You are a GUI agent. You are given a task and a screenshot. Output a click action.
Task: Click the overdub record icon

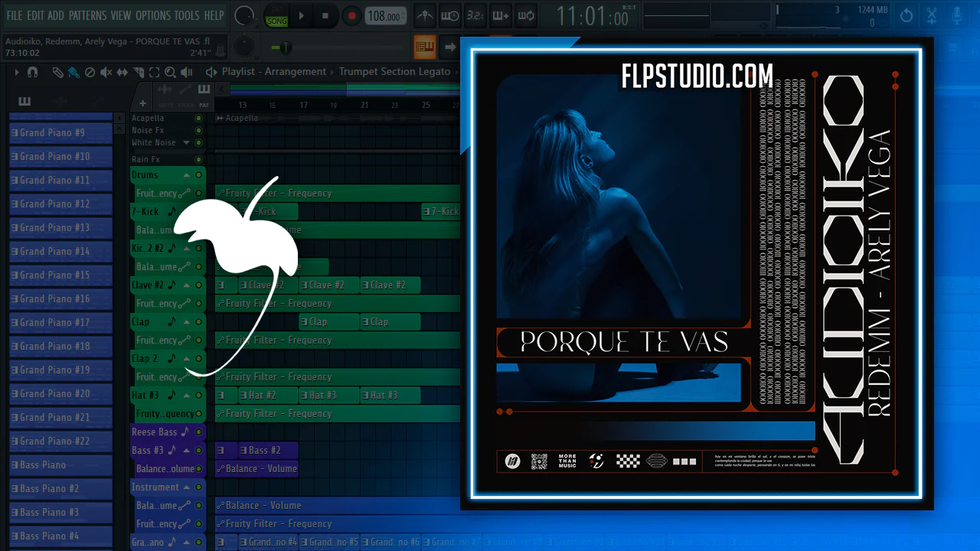500,15
